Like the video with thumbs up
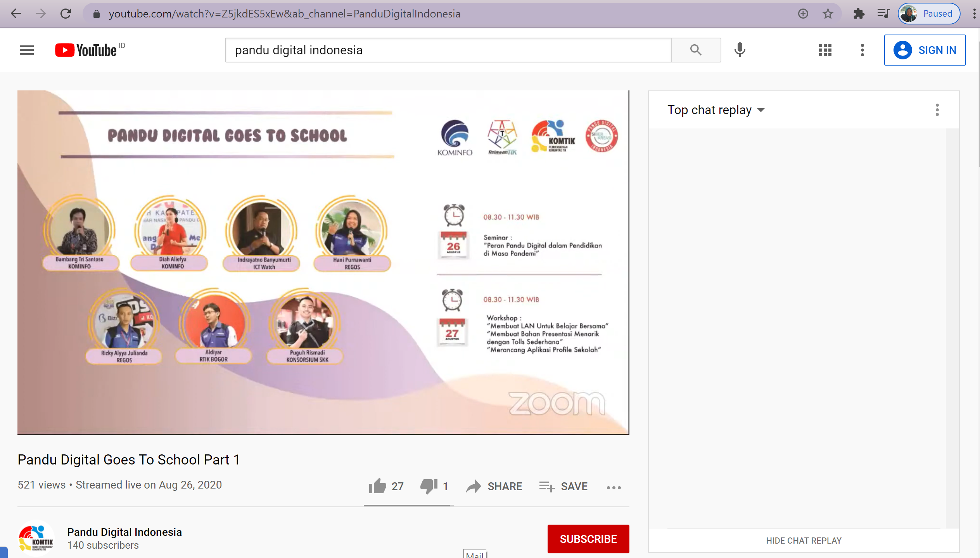The width and height of the screenshot is (980, 558). tap(378, 486)
